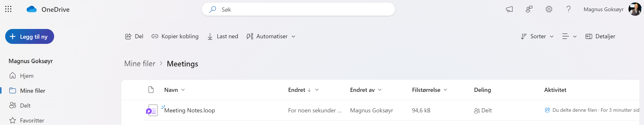This screenshot has width=644, height=125.
Task: Go to Delt in the sidebar
Action: click(25, 106)
